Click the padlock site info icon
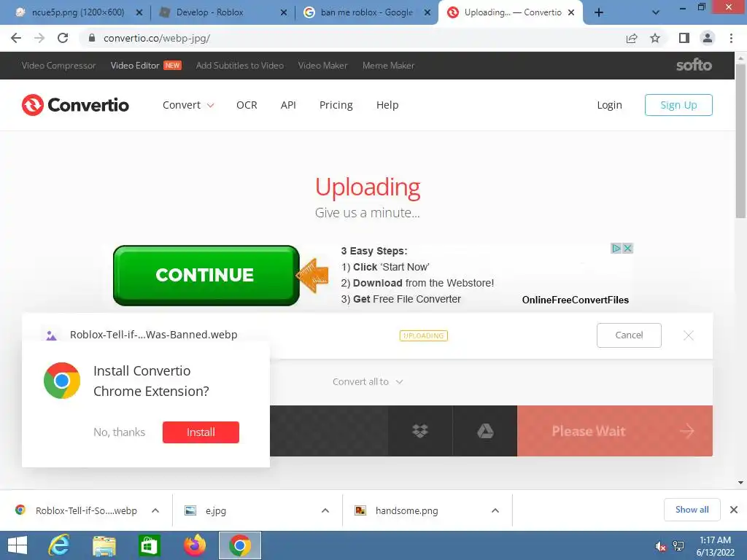747x560 pixels. [x=92, y=38]
